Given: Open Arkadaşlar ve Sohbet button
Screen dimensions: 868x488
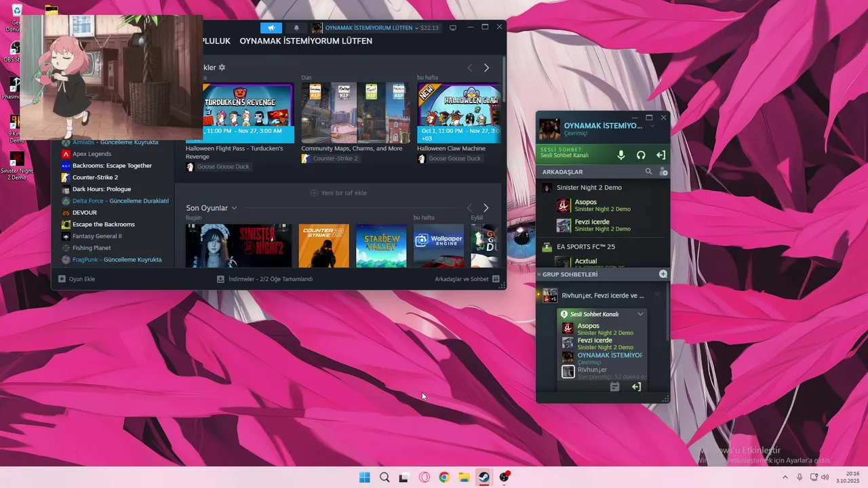Looking at the screenshot, I should click(467, 279).
